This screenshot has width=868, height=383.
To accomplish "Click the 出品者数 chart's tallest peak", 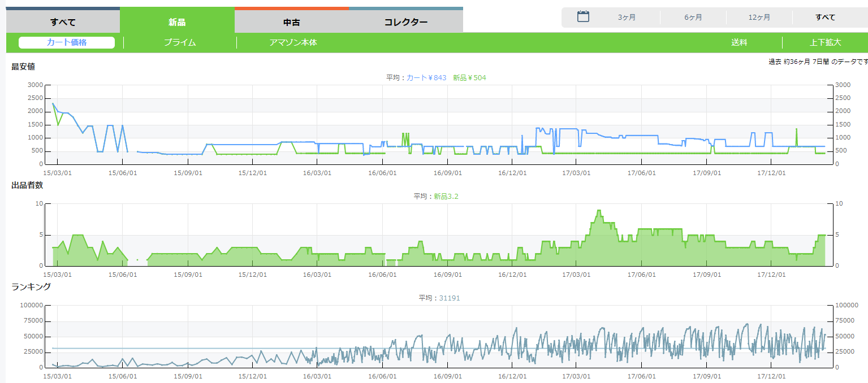I will point(598,211).
